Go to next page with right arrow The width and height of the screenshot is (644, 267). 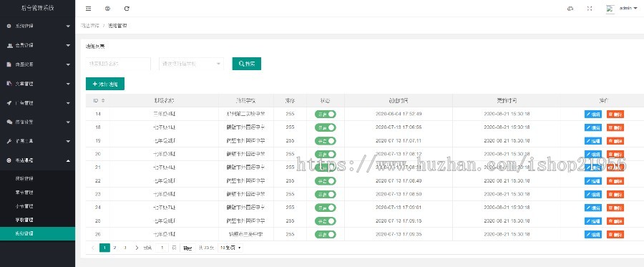[x=137, y=248]
